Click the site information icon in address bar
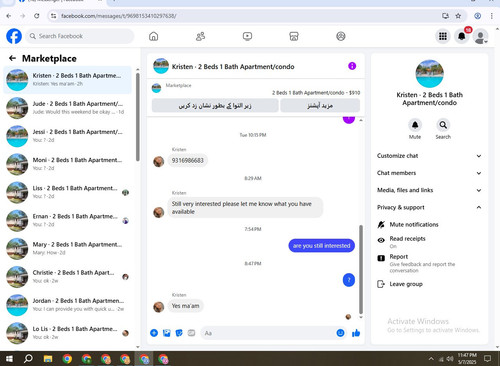500x366 pixels. [53, 16]
